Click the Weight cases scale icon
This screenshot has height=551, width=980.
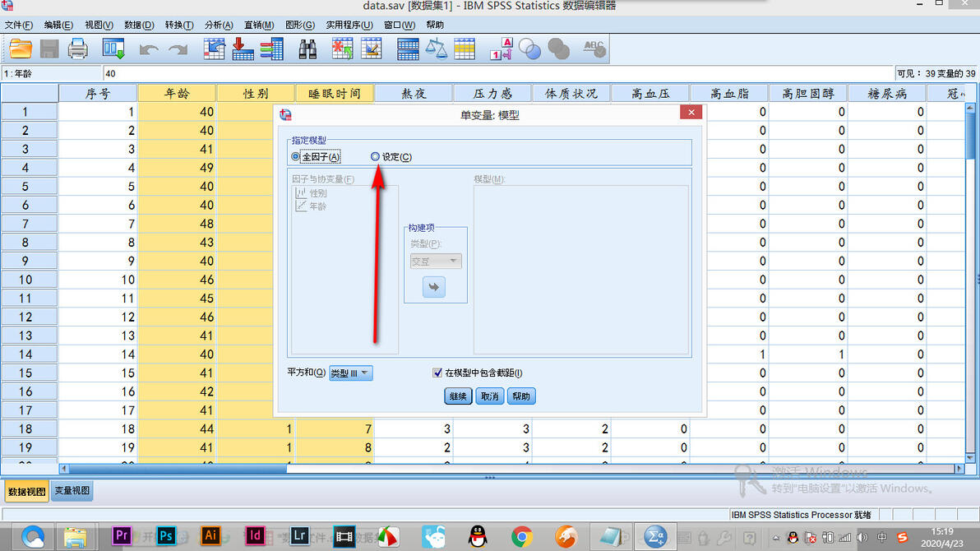coord(437,49)
